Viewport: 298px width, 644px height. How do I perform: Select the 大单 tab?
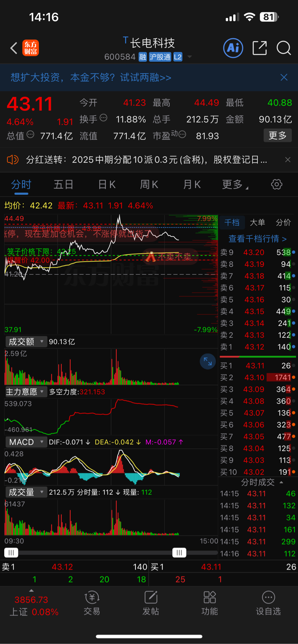point(257,222)
